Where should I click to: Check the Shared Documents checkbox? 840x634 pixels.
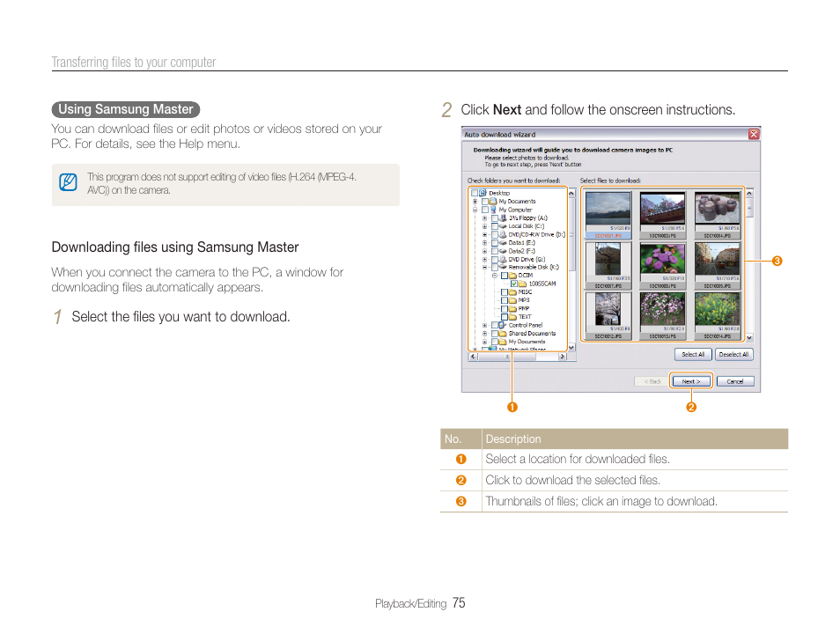[x=495, y=334]
